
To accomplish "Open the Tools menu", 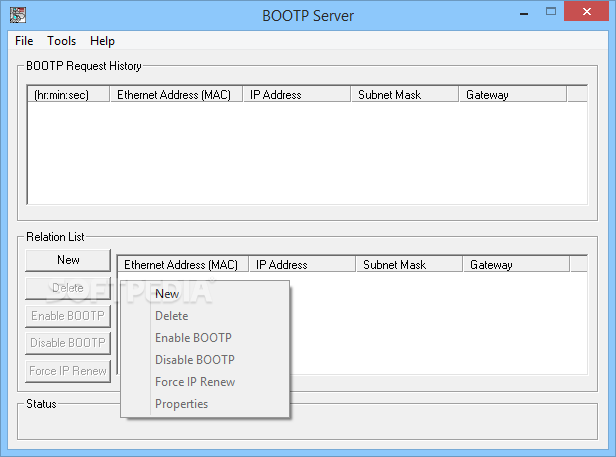I will [62, 41].
